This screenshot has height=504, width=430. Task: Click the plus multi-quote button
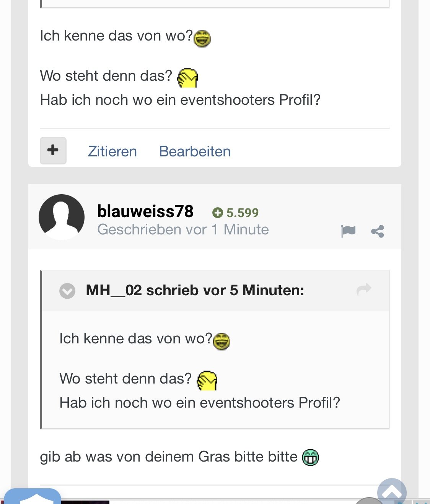coord(53,151)
